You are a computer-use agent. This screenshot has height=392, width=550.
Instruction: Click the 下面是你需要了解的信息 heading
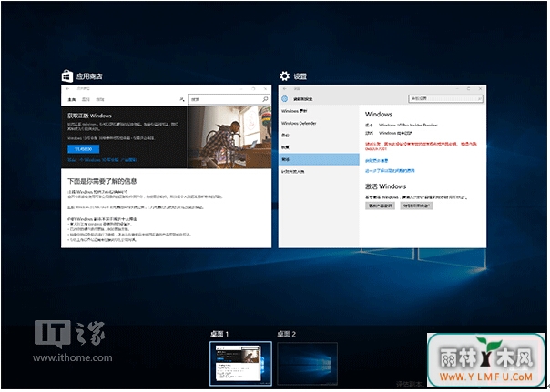102,181
